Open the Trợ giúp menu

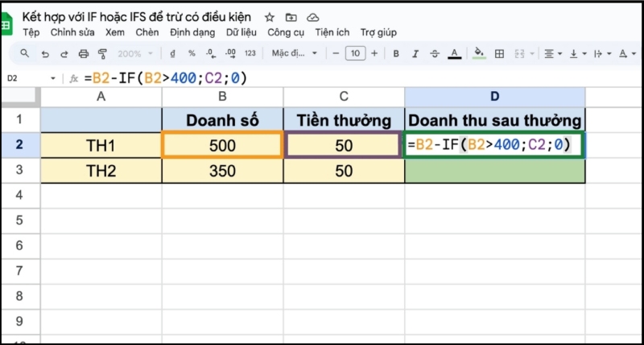coord(378,33)
